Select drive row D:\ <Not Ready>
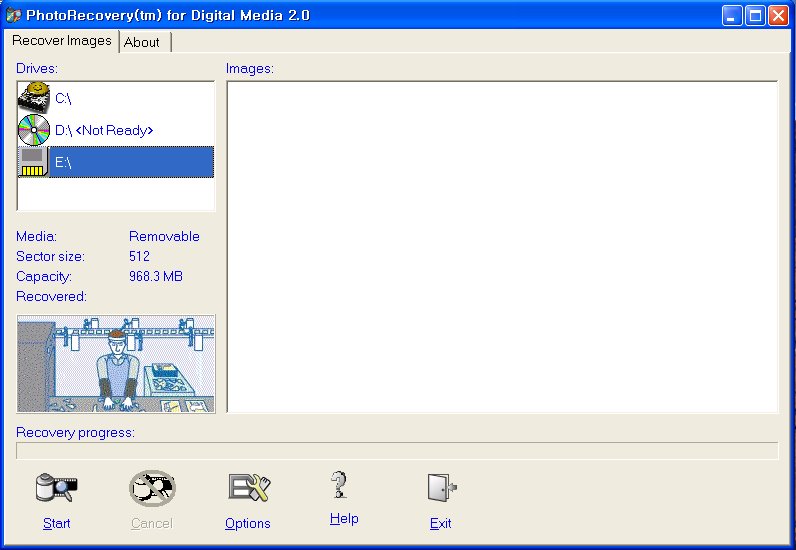 point(116,130)
